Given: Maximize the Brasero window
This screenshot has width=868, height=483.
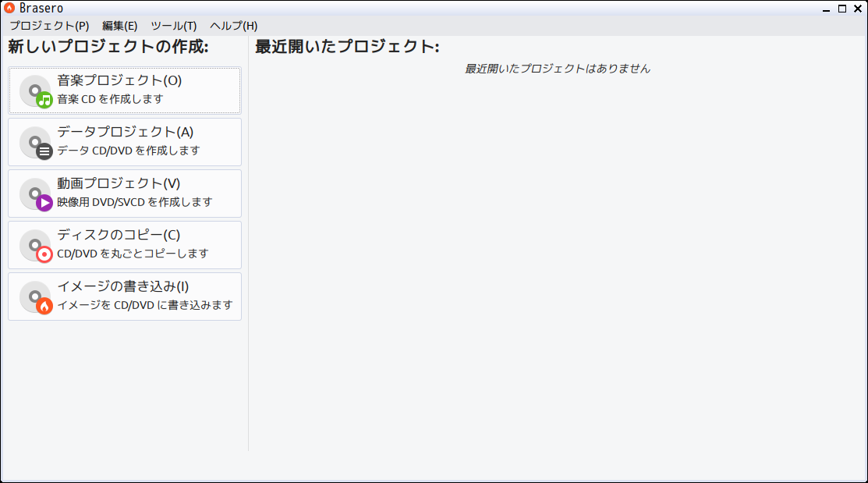Looking at the screenshot, I should pos(842,9).
